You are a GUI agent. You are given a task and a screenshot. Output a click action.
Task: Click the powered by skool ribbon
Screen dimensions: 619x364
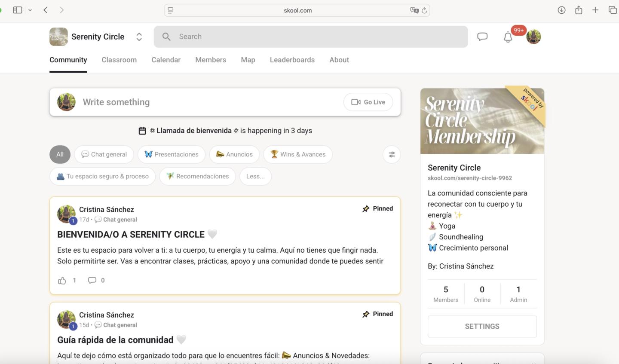pyautogui.click(x=532, y=101)
